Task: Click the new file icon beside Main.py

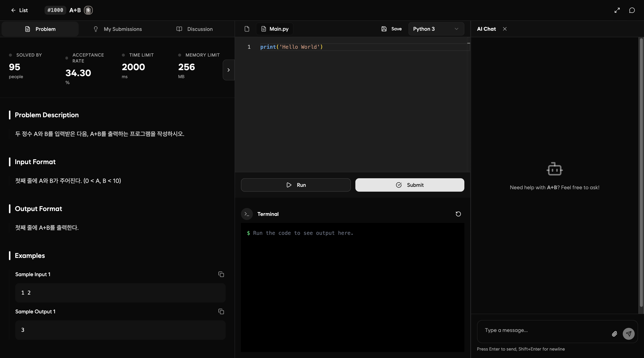Action: pyautogui.click(x=247, y=29)
